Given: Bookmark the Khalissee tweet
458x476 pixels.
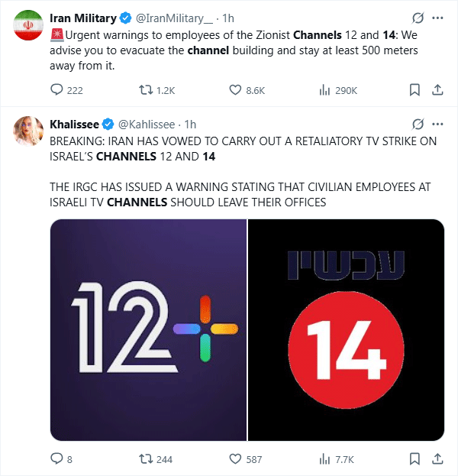Looking at the screenshot, I should 414,458.
